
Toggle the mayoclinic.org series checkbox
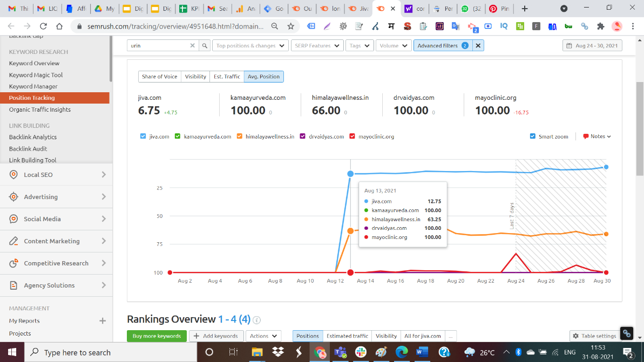point(352,136)
